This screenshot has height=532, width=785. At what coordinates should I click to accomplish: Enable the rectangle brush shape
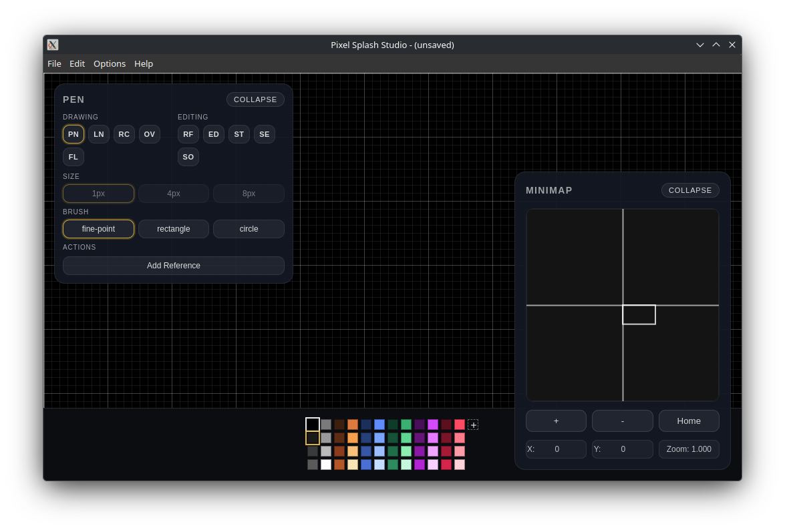click(x=173, y=229)
